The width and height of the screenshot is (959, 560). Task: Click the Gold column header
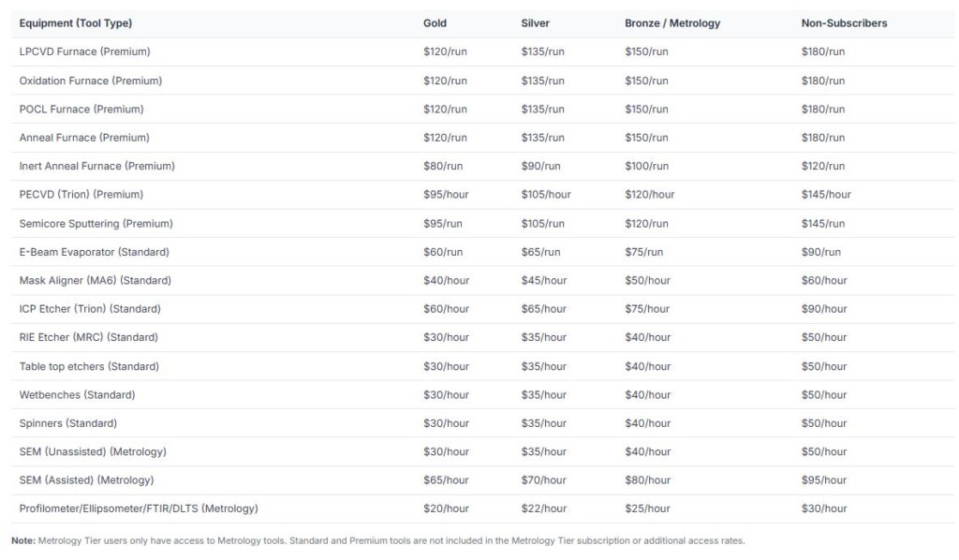[435, 23]
